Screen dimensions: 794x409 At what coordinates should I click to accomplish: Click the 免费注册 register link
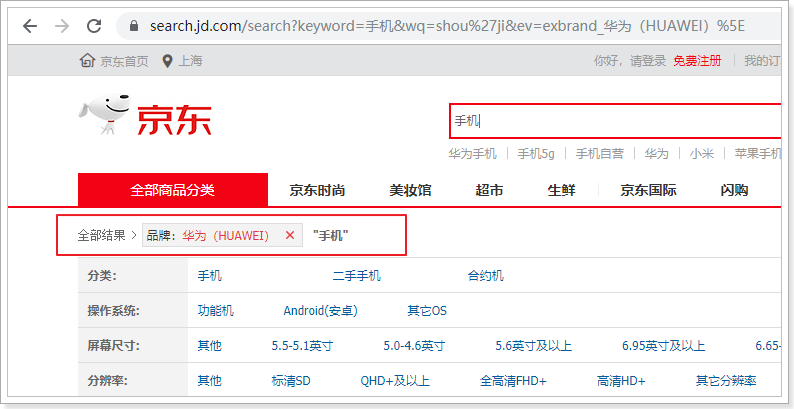click(x=697, y=61)
